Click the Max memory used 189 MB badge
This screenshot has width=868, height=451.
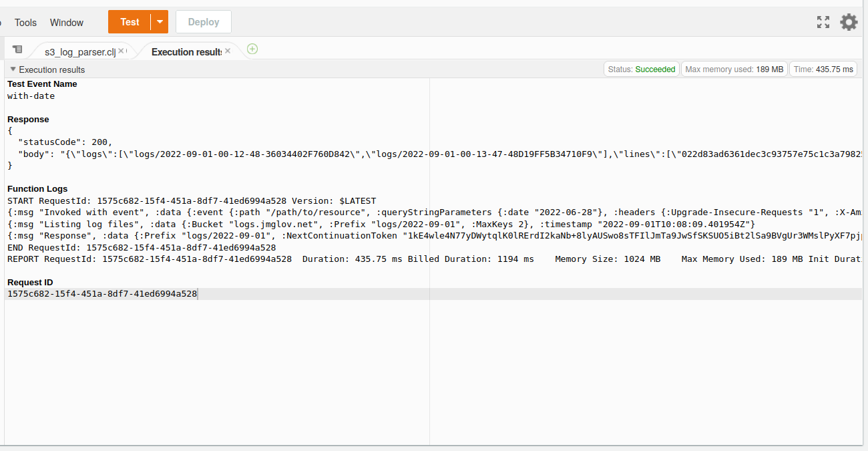click(x=734, y=69)
